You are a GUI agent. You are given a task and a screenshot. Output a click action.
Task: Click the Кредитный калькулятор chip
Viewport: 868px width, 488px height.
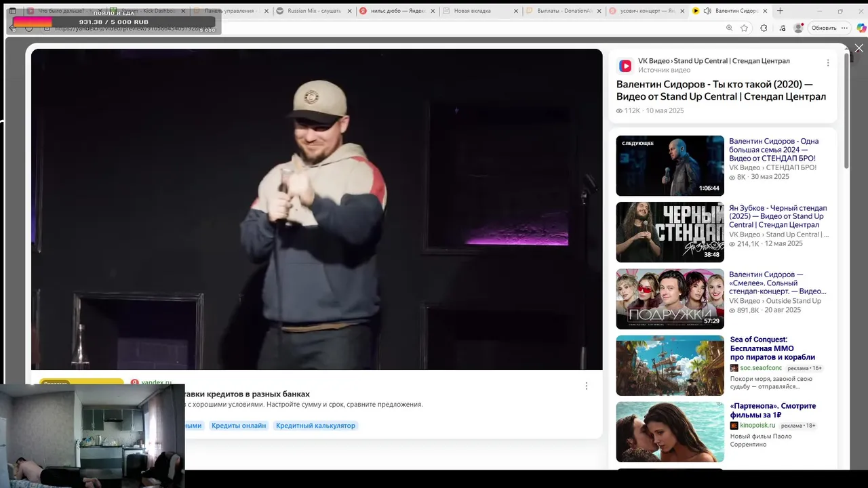coord(315,426)
